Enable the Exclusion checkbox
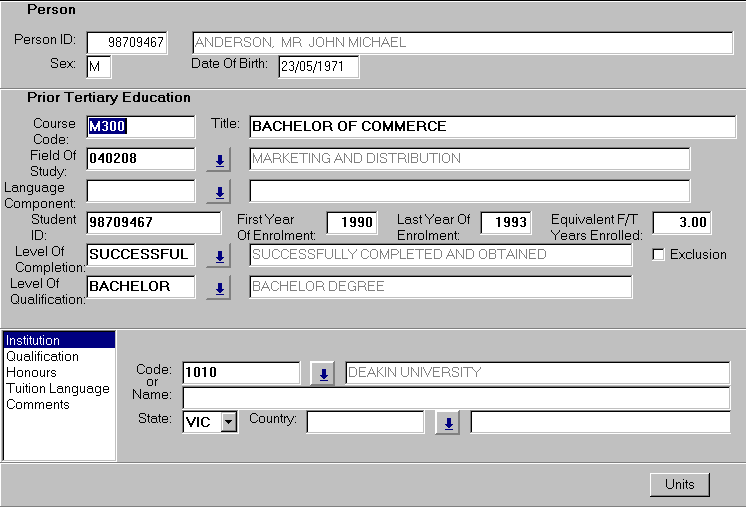The image size is (746, 507). point(658,255)
